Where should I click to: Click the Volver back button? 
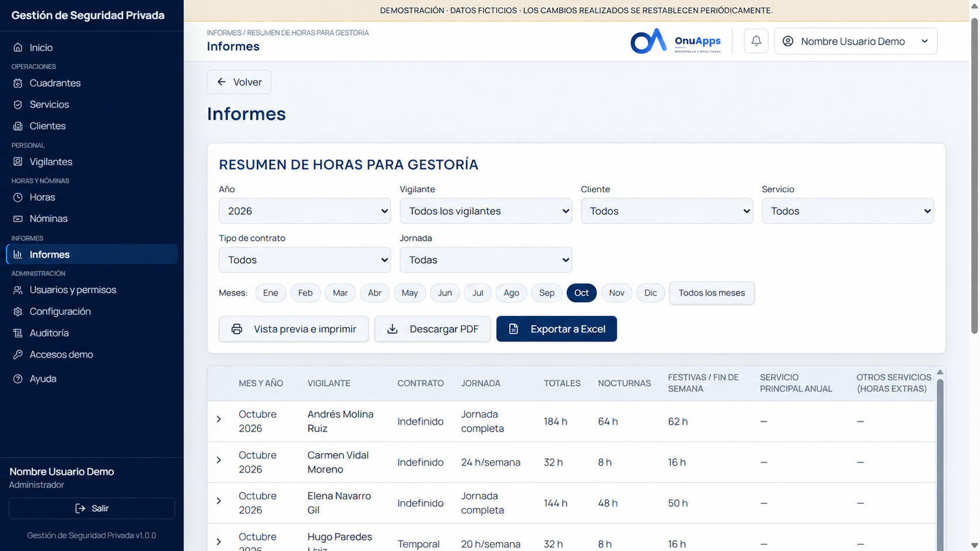pos(239,82)
